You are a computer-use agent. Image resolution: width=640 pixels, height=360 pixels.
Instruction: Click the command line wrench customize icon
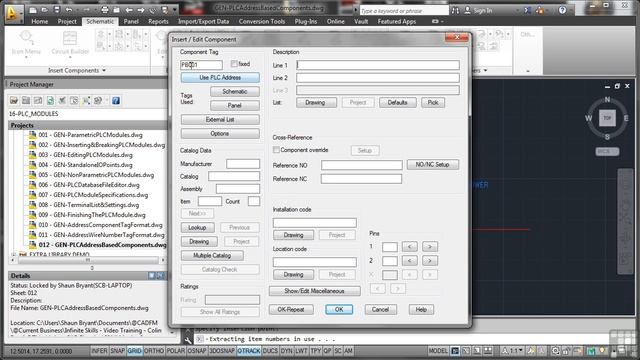(x=188, y=340)
